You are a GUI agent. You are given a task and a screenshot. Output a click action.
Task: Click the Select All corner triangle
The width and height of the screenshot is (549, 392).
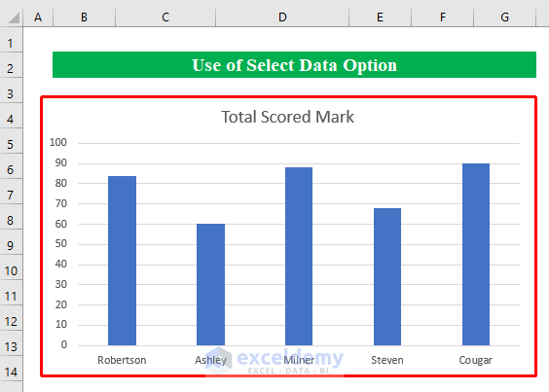coord(14,18)
